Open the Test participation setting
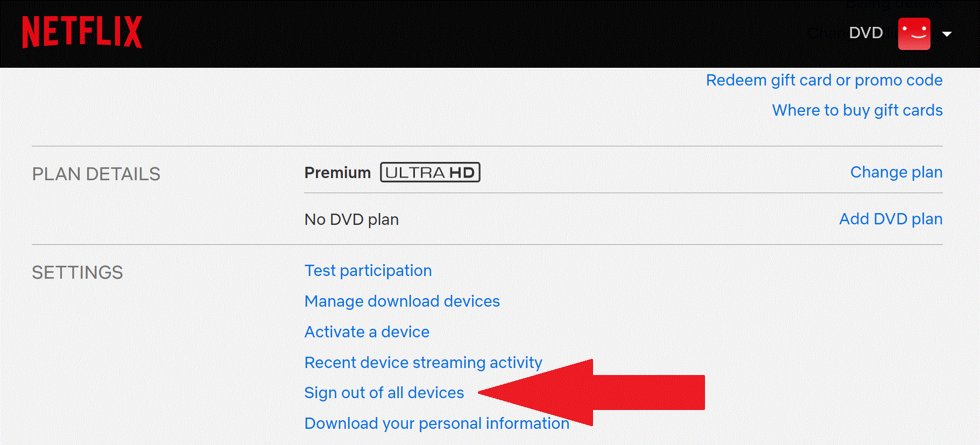This screenshot has height=445, width=980. pos(368,271)
